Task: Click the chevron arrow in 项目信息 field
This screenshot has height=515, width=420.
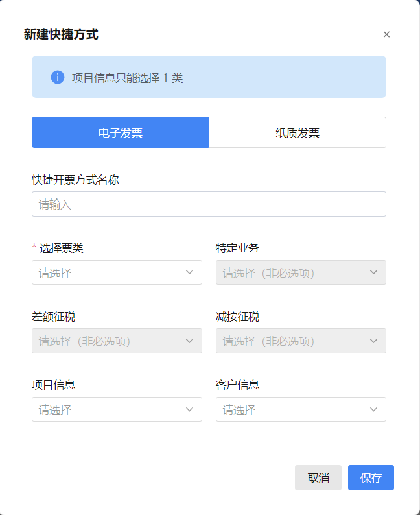Action: click(x=190, y=409)
